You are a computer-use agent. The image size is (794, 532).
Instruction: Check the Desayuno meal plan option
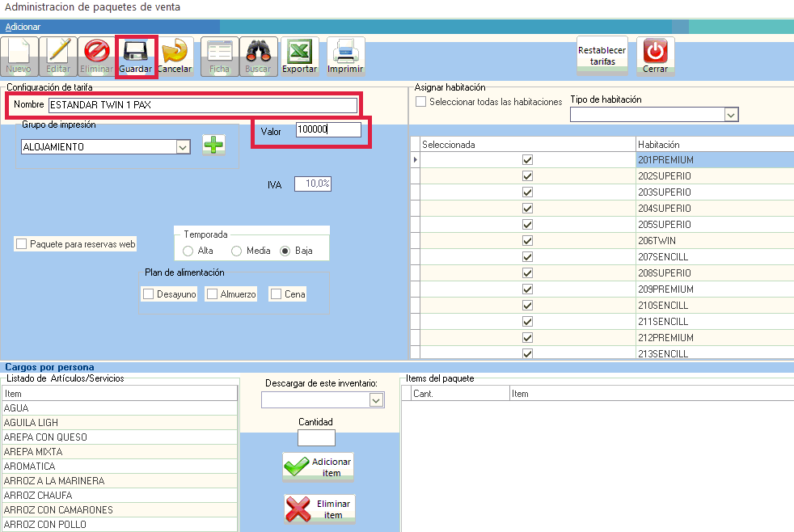click(x=148, y=294)
